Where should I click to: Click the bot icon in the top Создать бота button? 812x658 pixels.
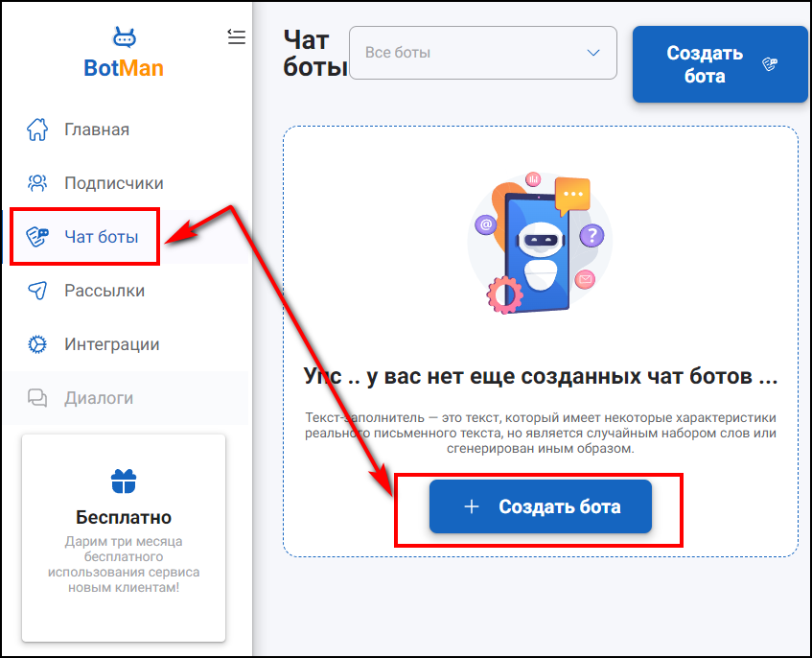tap(770, 65)
